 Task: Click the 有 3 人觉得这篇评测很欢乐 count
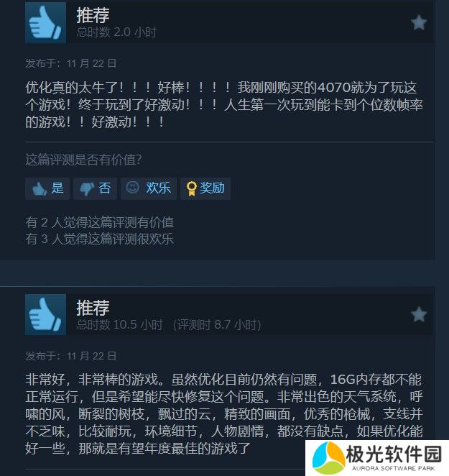tap(100, 239)
